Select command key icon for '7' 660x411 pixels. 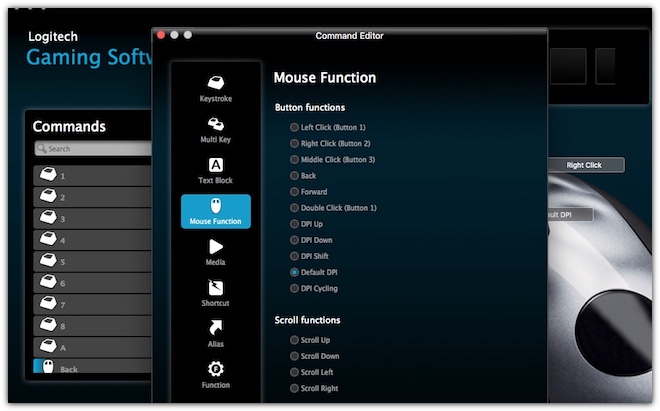click(48, 303)
